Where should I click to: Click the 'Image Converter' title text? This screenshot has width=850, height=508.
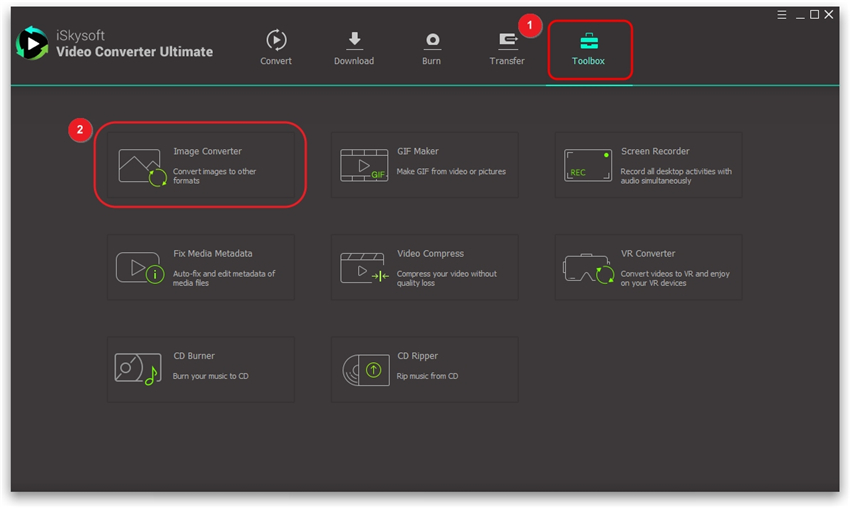[207, 152]
